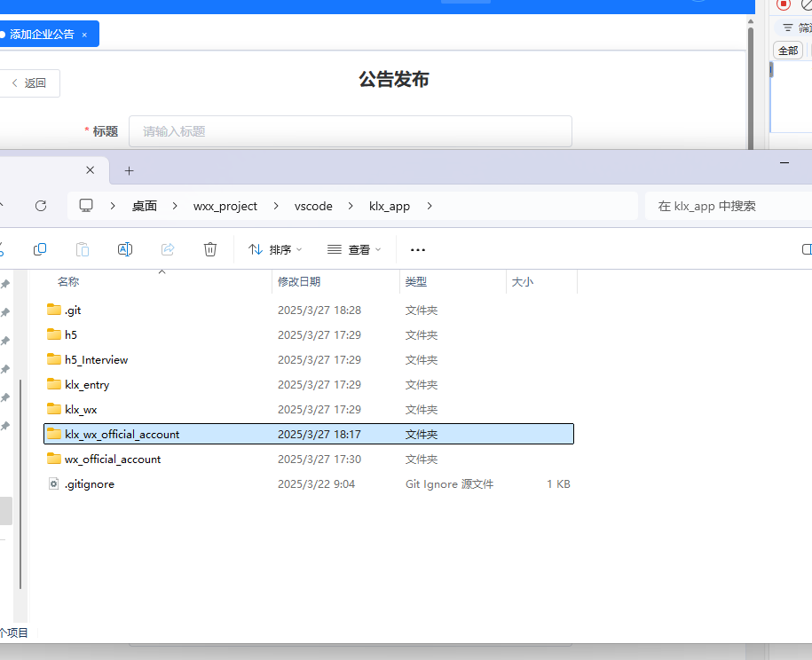This screenshot has width=812, height=660.
Task: Click the wxx_project breadcrumb segment
Action: point(225,206)
